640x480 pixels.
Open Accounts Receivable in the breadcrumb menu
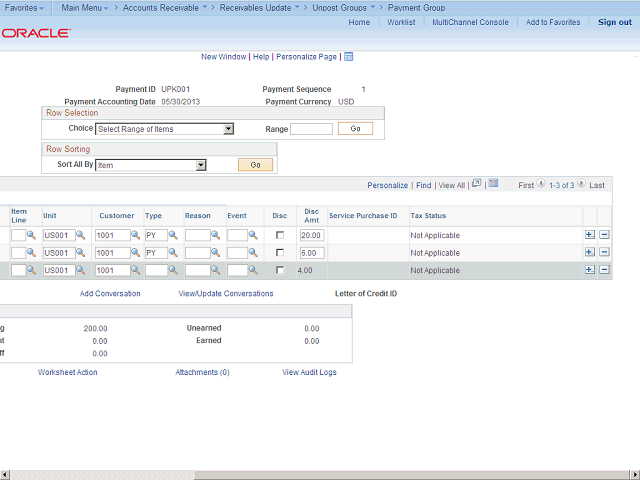[160, 7]
